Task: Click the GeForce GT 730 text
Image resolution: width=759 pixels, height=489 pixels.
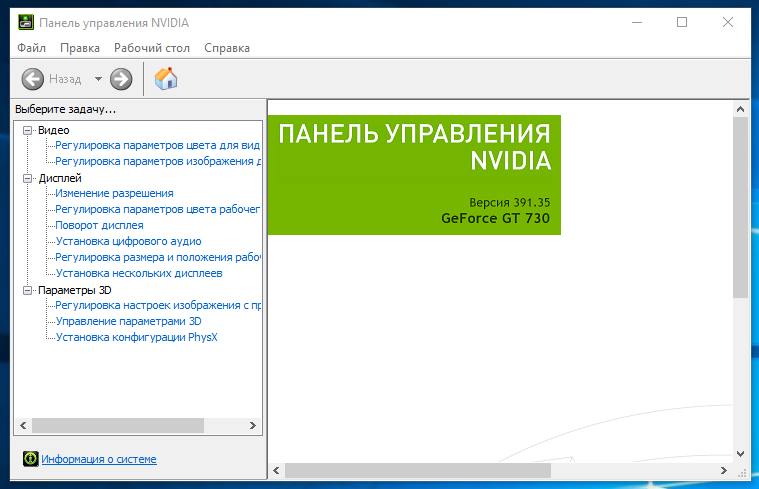Action: 496,218
